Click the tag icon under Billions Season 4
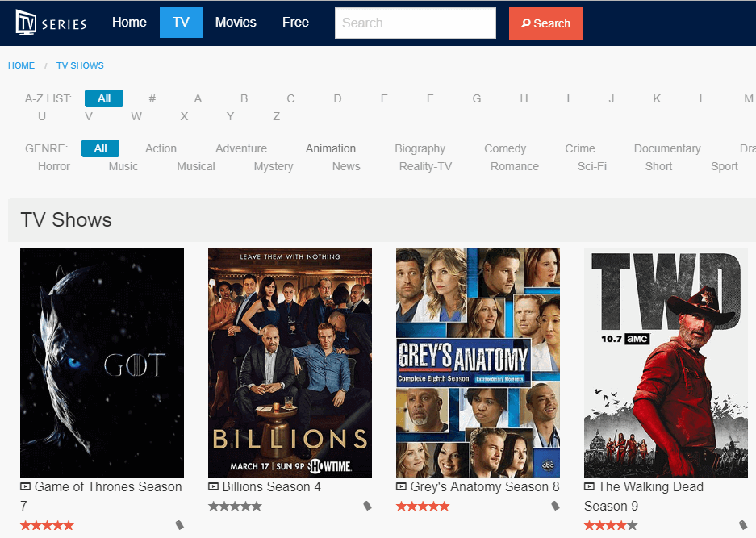Image resolution: width=756 pixels, height=538 pixels. tap(367, 506)
